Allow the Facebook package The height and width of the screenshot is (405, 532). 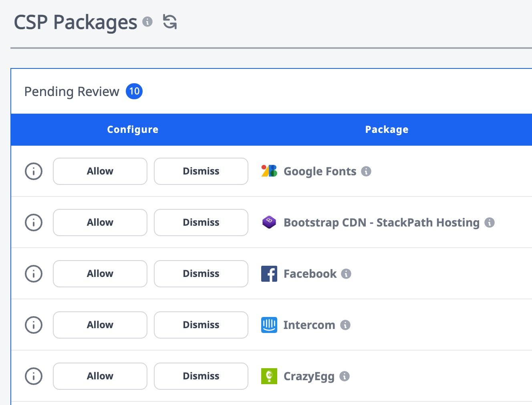coord(100,274)
